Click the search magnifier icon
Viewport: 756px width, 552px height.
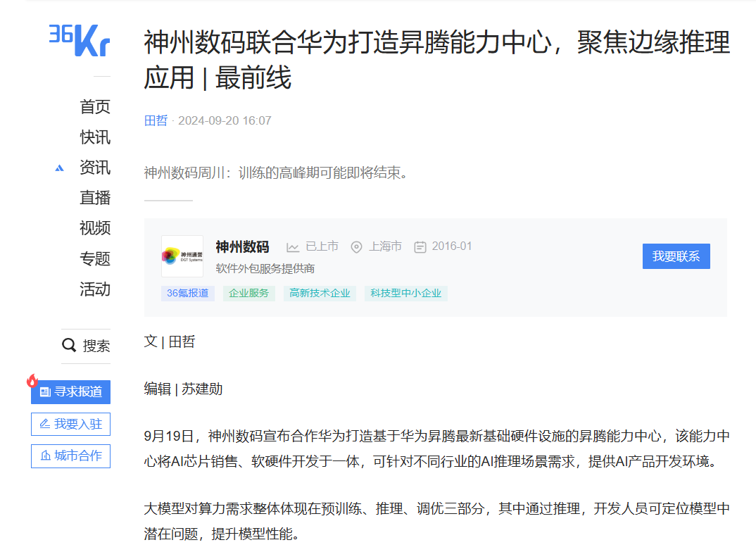tap(69, 345)
